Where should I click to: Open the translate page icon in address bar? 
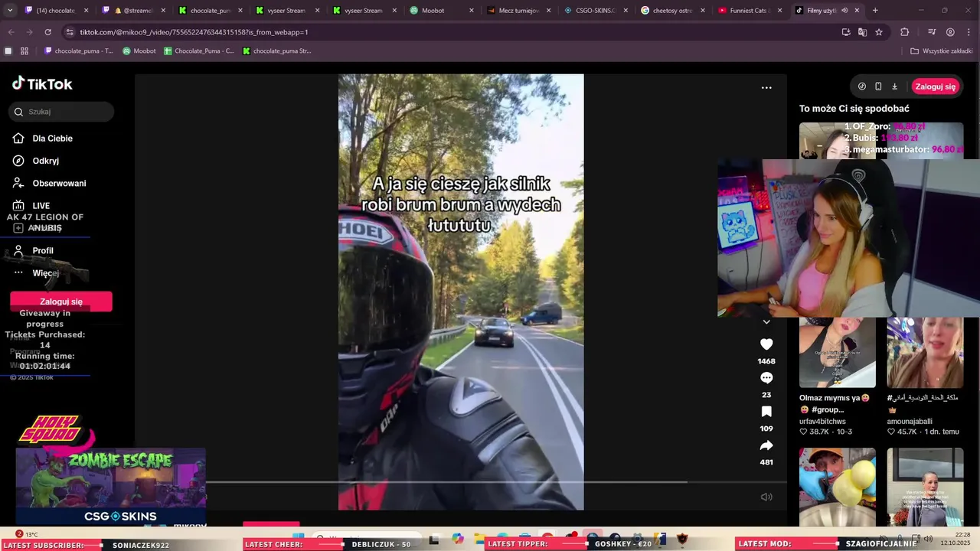[862, 32]
